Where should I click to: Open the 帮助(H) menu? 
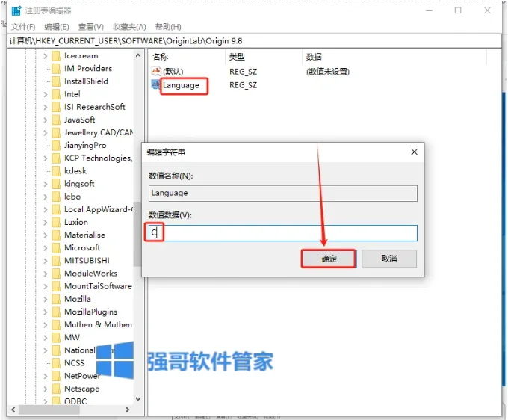pyautogui.click(x=168, y=27)
